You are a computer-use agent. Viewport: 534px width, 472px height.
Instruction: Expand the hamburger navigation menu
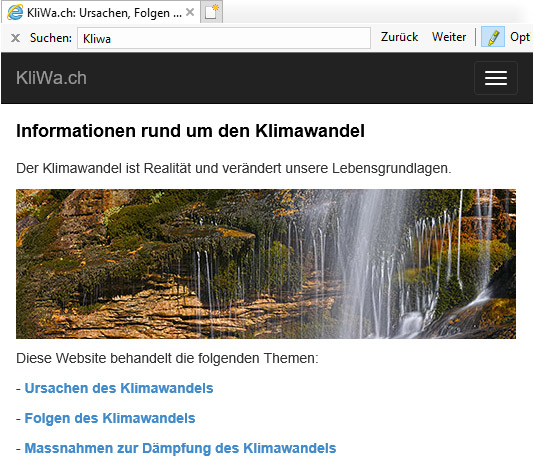point(496,78)
